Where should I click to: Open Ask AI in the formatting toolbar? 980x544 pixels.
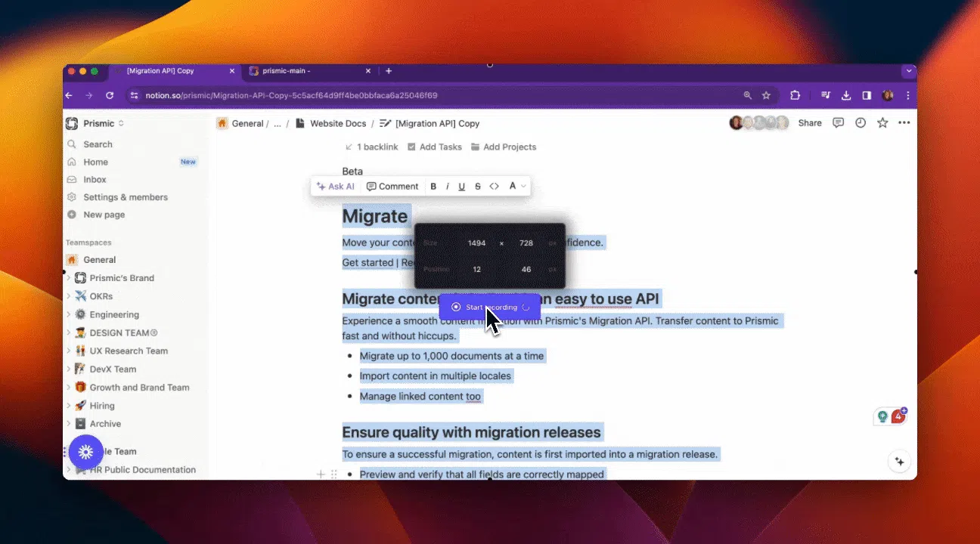pos(335,186)
